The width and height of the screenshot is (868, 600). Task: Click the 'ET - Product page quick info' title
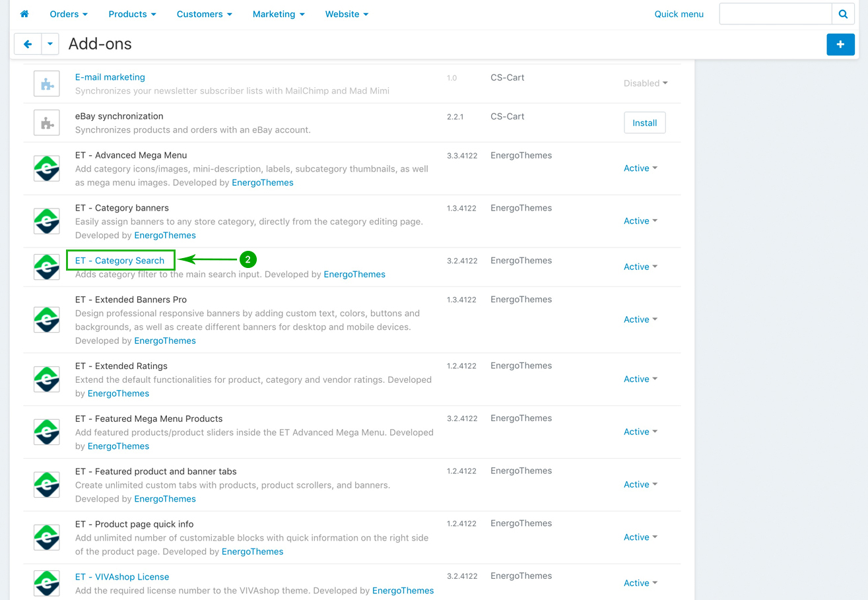pos(135,525)
